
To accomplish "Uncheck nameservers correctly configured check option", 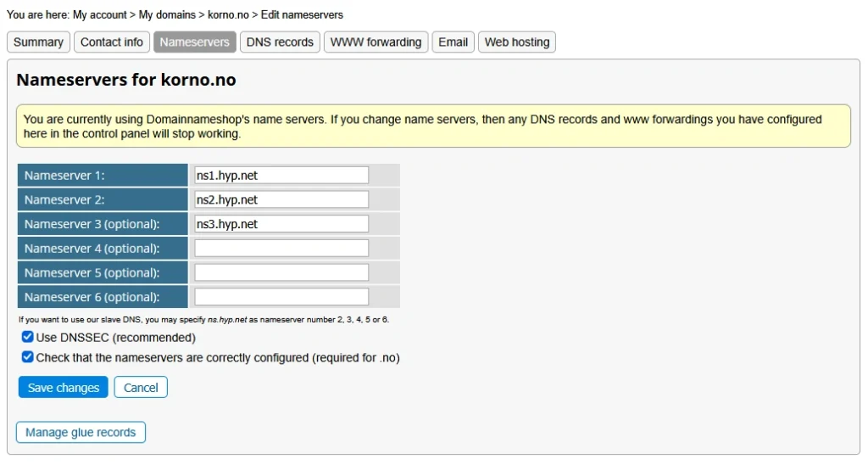I will pos(27,357).
